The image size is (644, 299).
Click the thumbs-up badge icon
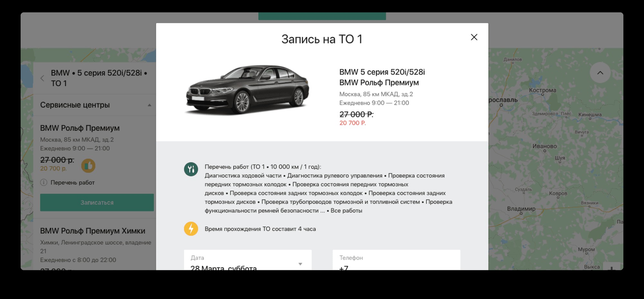pyautogui.click(x=88, y=166)
